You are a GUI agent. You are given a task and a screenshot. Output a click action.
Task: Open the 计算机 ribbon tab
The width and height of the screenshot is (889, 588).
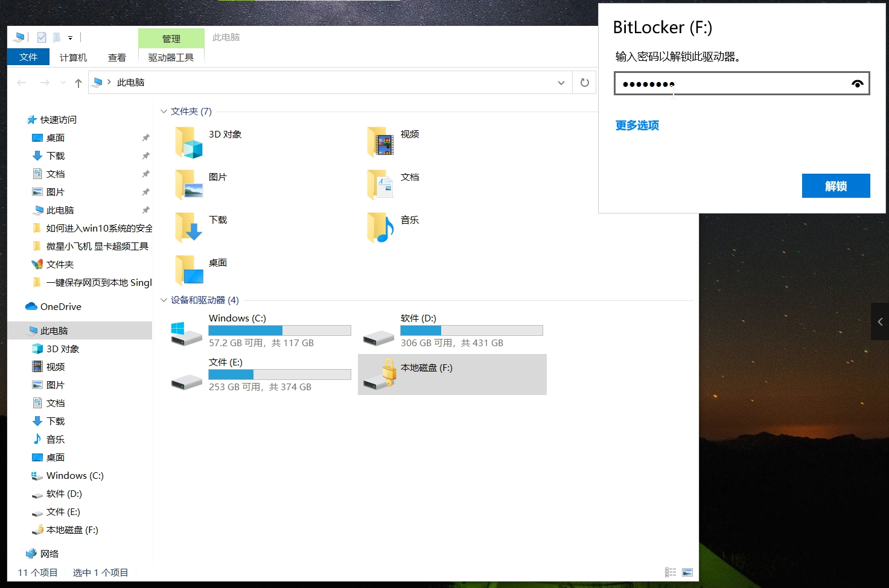(73, 57)
